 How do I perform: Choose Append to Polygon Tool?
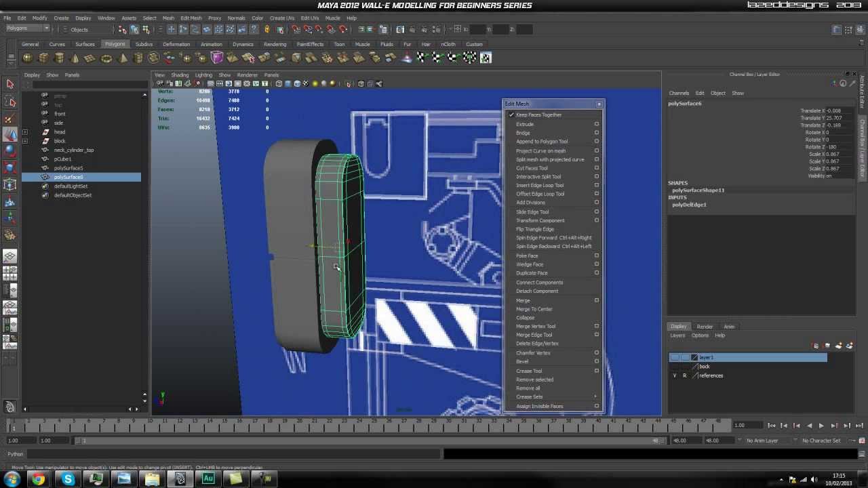[542, 142]
